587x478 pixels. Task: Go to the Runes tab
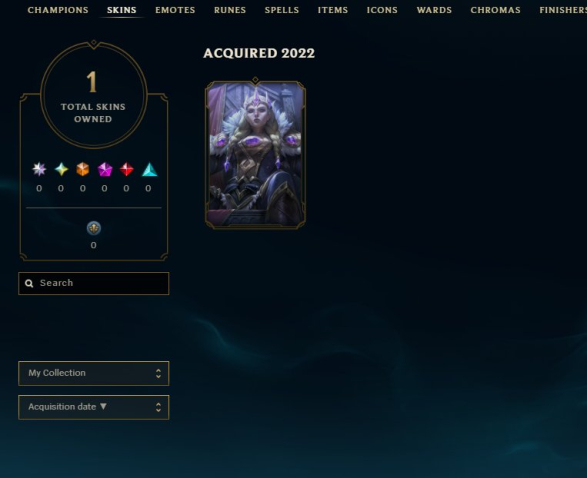[230, 10]
